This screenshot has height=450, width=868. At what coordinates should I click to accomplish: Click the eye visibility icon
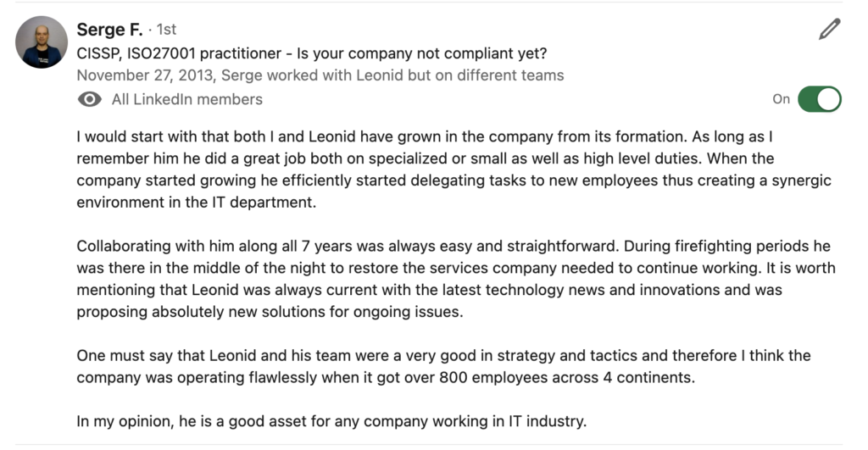90,100
